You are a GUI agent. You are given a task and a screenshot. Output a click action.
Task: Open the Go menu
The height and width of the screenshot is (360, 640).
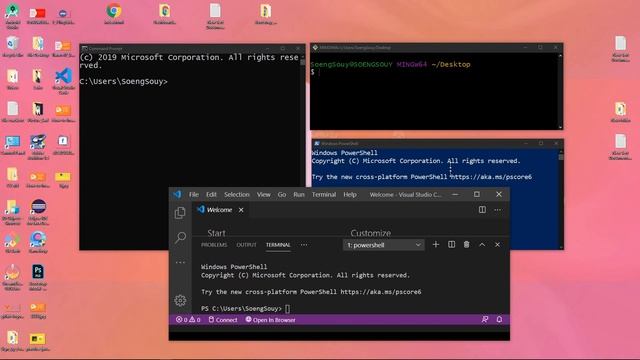[x=282, y=195]
